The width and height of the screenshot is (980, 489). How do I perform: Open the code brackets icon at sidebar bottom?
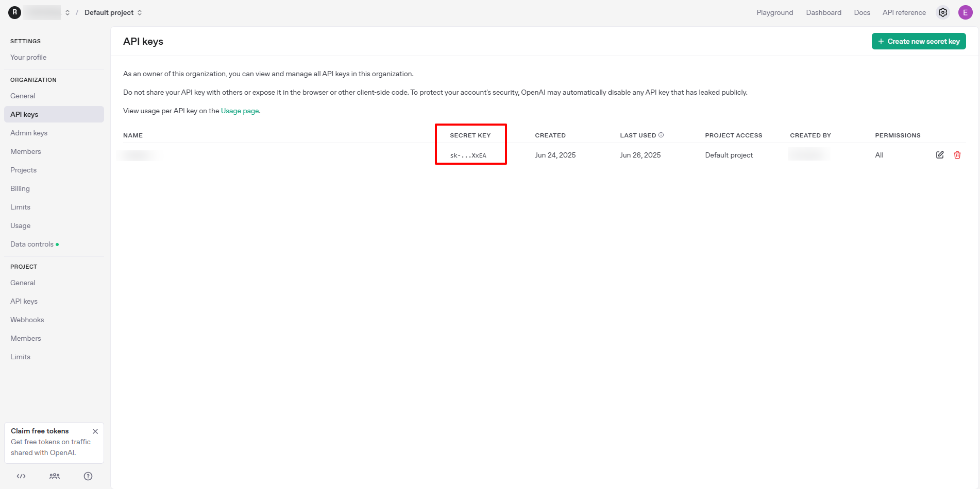[21, 476]
